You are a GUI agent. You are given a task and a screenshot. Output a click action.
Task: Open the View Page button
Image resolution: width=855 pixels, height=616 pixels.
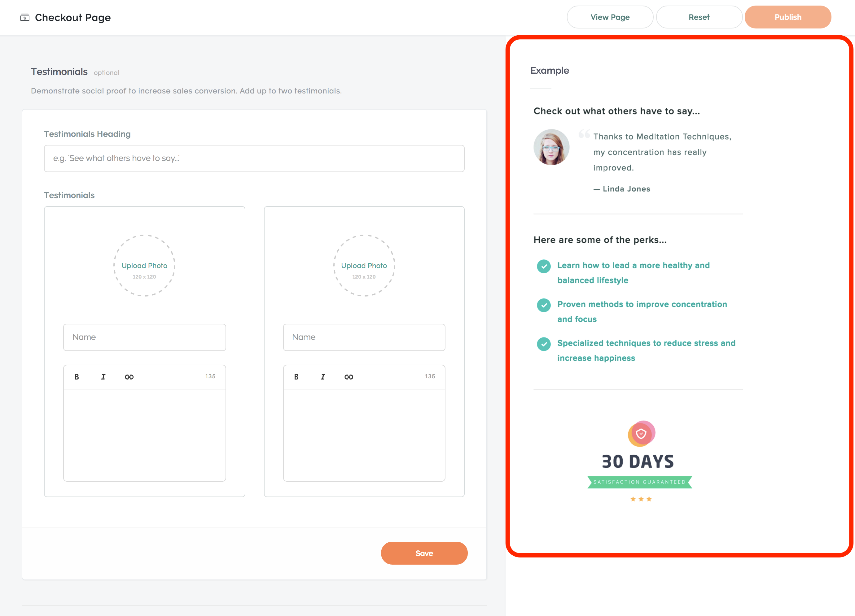click(610, 17)
